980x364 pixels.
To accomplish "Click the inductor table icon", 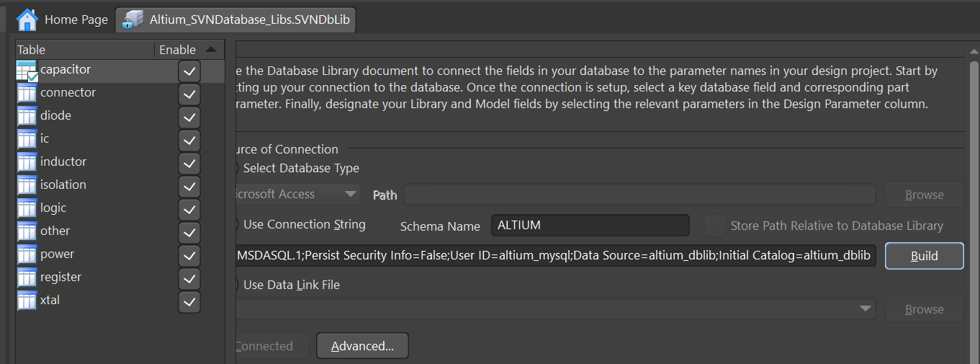I will point(27,162).
